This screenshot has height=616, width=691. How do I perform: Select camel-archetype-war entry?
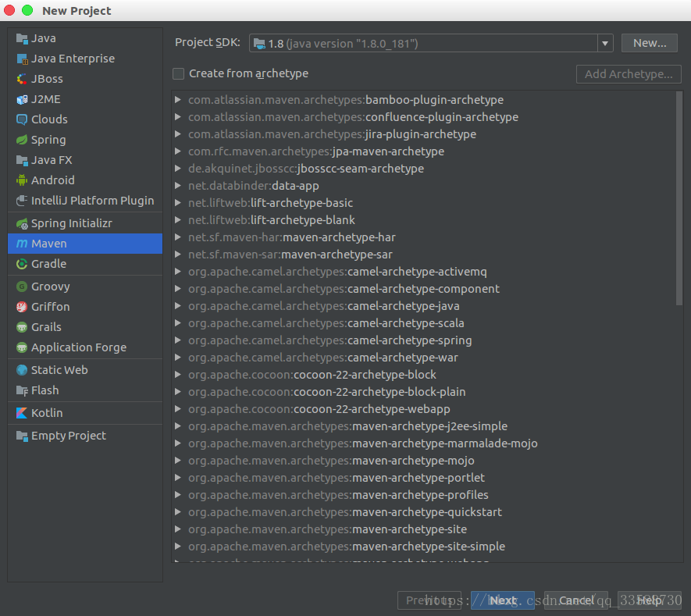(x=323, y=358)
